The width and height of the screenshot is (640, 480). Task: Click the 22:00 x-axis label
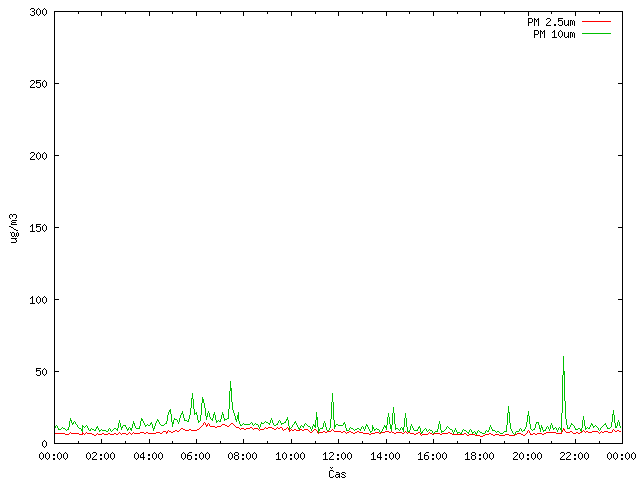point(574,456)
